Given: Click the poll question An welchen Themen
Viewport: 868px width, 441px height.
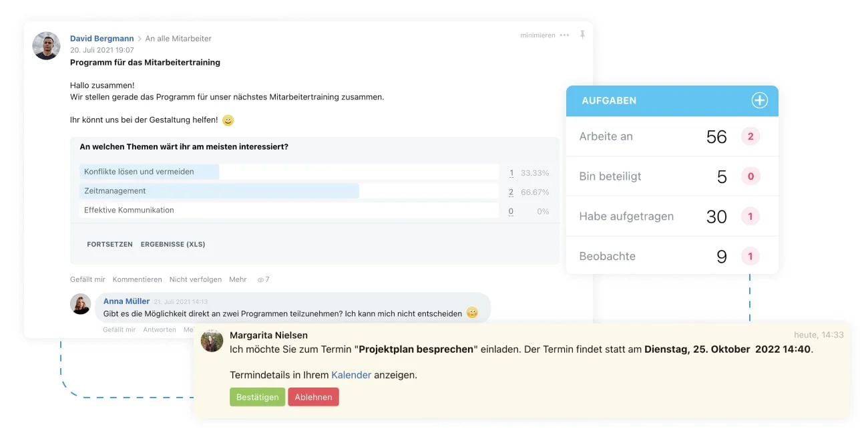Looking at the screenshot, I should point(184,147).
